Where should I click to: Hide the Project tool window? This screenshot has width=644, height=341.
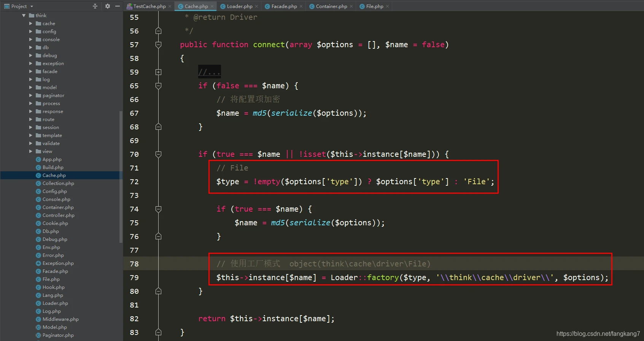(118, 6)
